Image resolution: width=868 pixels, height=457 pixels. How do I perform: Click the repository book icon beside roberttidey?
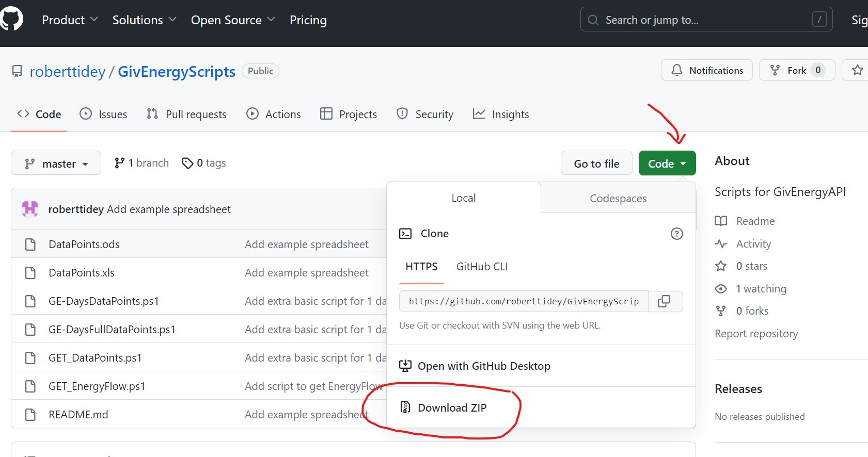[x=17, y=71]
